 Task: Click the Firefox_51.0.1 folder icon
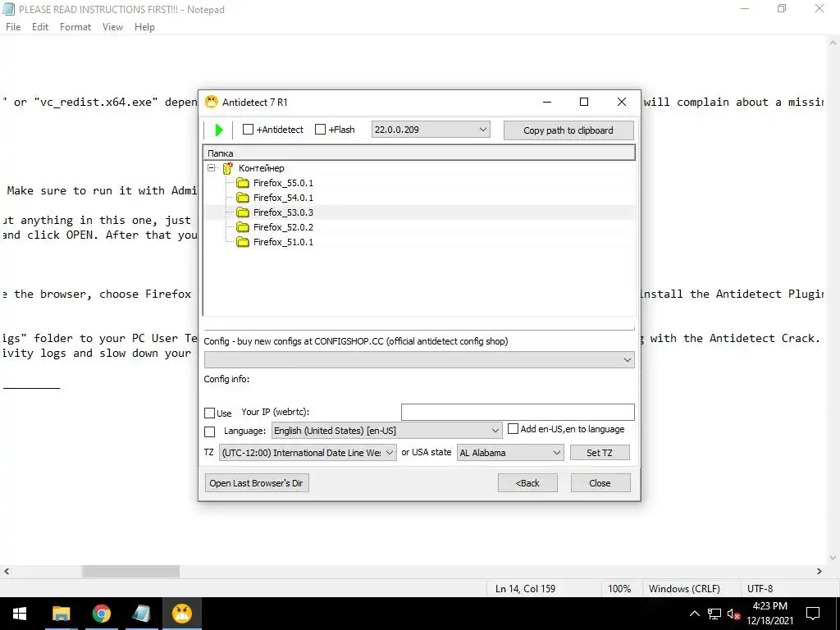(x=243, y=242)
